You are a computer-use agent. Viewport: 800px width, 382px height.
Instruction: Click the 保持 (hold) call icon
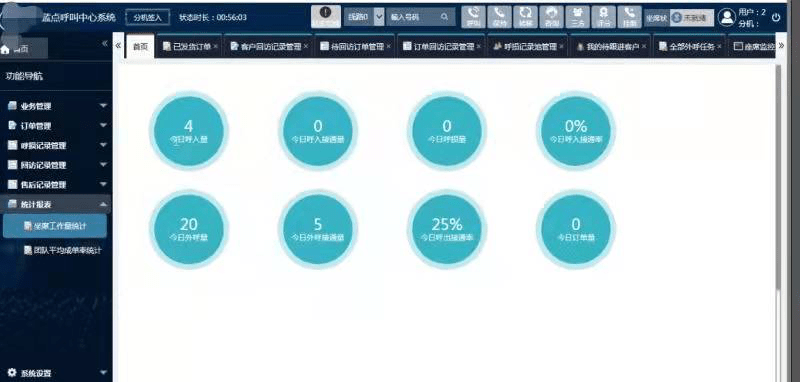[499, 17]
